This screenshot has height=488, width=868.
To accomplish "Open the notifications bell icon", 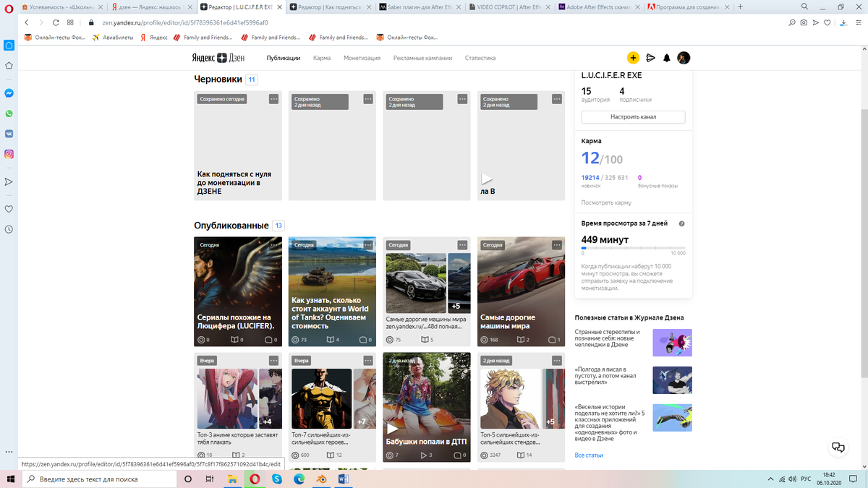I will [x=667, y=58].
